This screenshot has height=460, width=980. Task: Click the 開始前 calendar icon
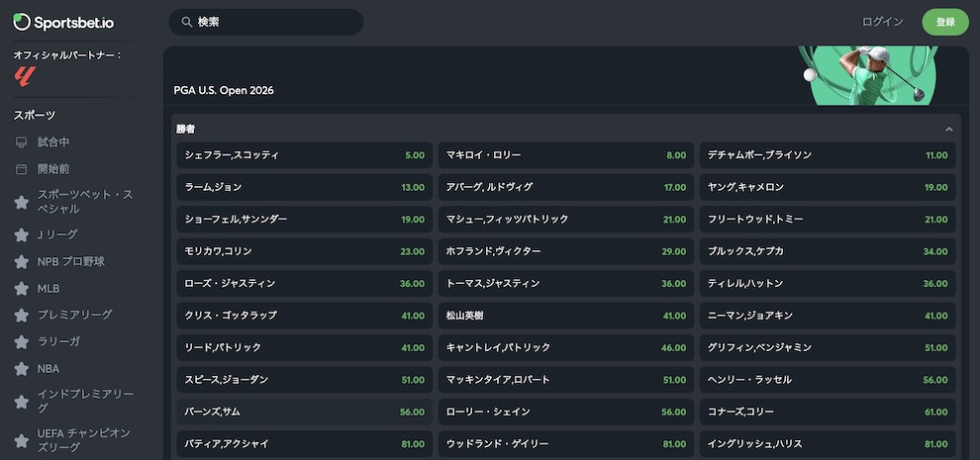point(21,169)
